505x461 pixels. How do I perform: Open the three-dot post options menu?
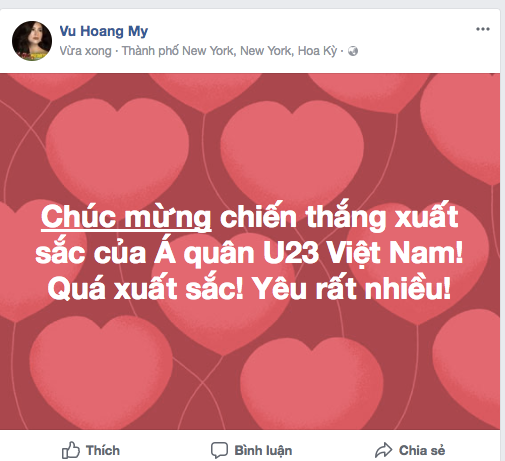point(483,29)
